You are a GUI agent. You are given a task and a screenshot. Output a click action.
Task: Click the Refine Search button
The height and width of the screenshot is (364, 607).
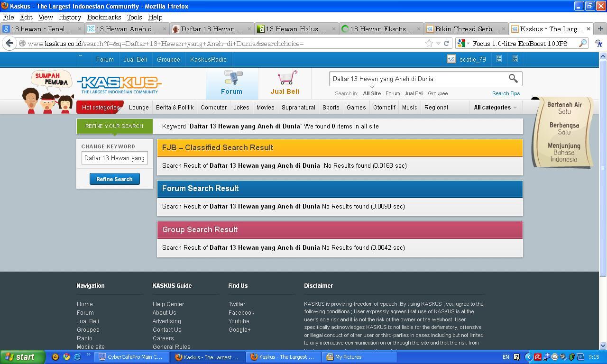coord(114,179)
